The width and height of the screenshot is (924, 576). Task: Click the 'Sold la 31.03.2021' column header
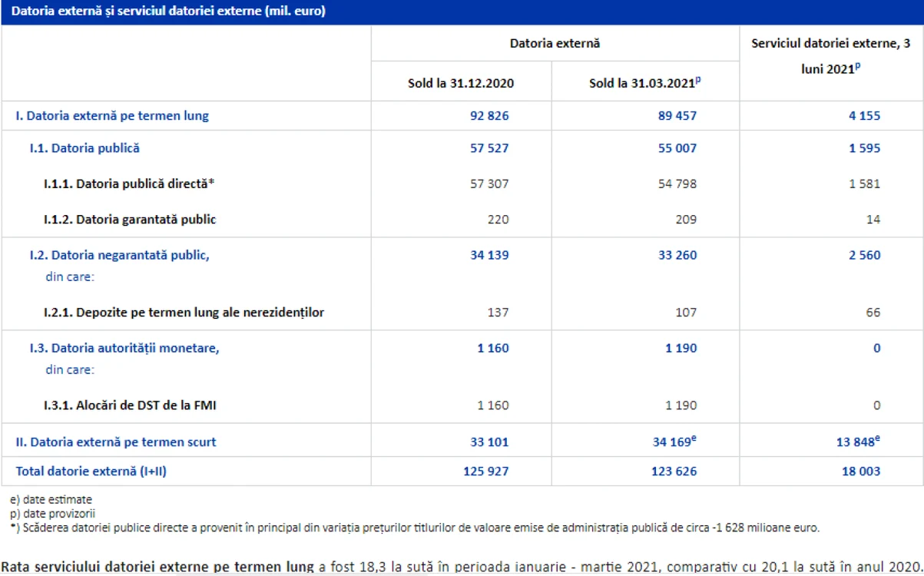[645, 83]
